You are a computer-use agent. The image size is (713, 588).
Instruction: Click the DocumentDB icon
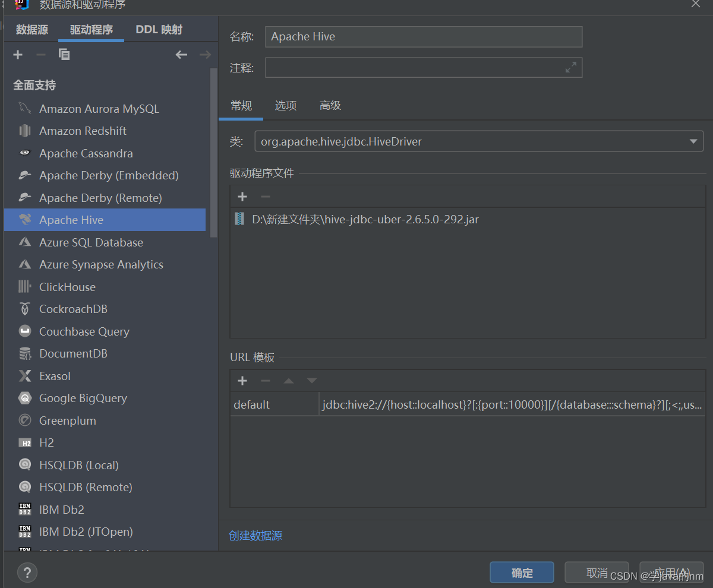click(24, 353)
